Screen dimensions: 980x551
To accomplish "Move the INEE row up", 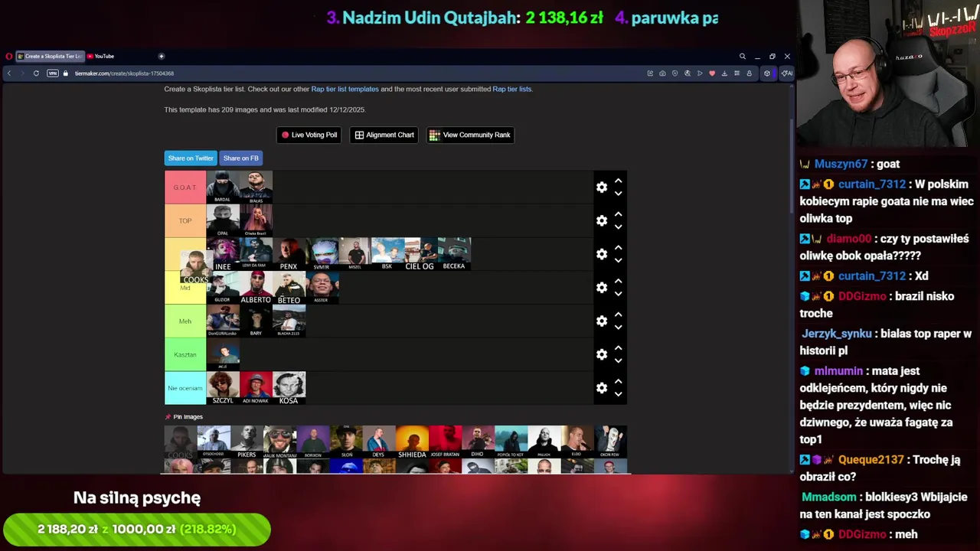I will coord(618,247).
